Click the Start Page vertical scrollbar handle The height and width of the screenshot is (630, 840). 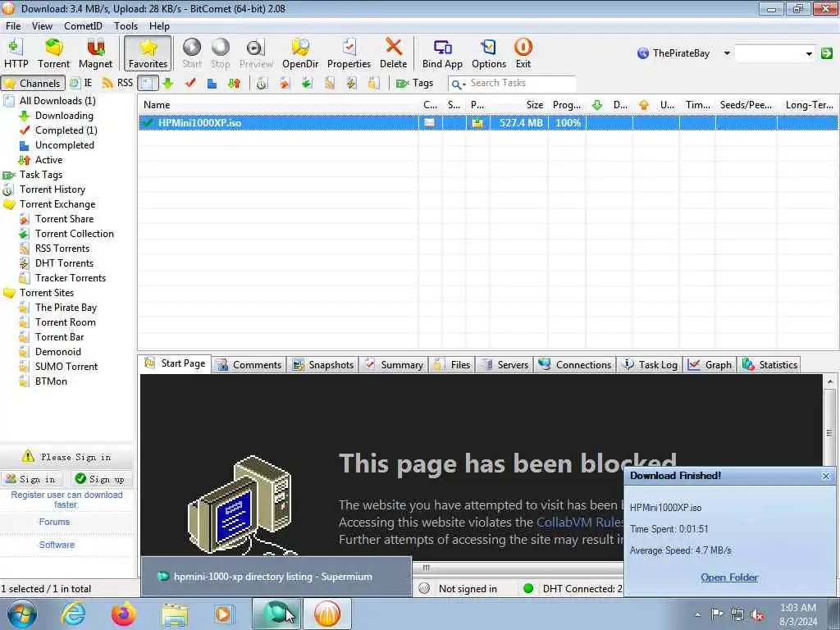[829, 433]
